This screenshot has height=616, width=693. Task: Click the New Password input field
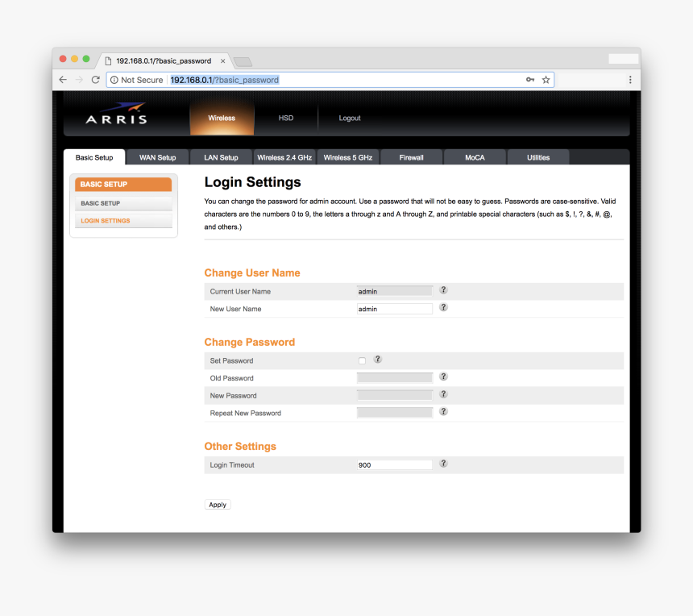(x=395, y=395)
